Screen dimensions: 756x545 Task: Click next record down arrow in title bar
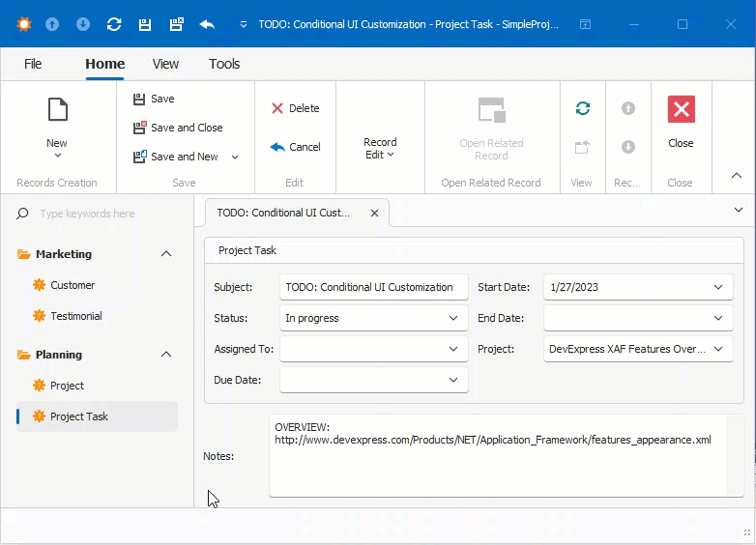point(83,24)
